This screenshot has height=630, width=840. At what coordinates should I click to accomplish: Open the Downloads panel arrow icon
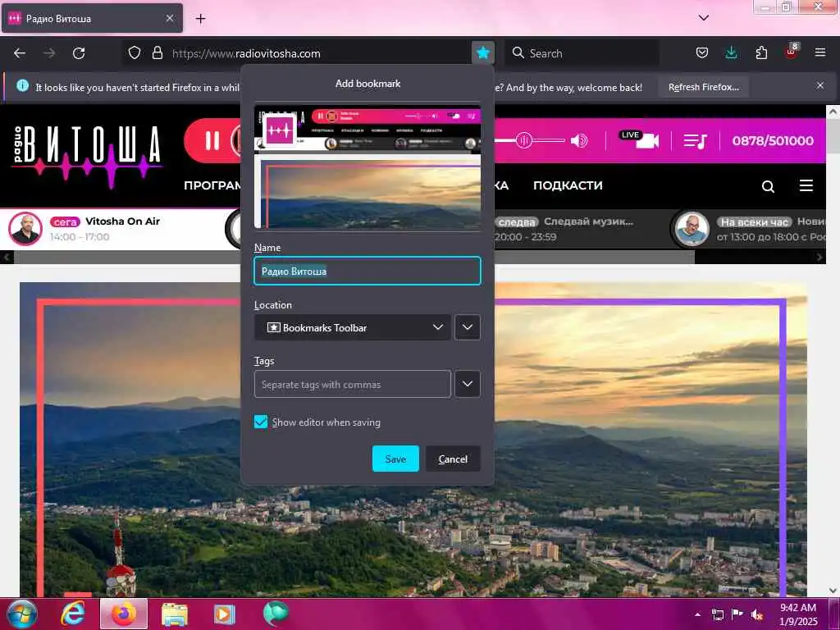731,52
